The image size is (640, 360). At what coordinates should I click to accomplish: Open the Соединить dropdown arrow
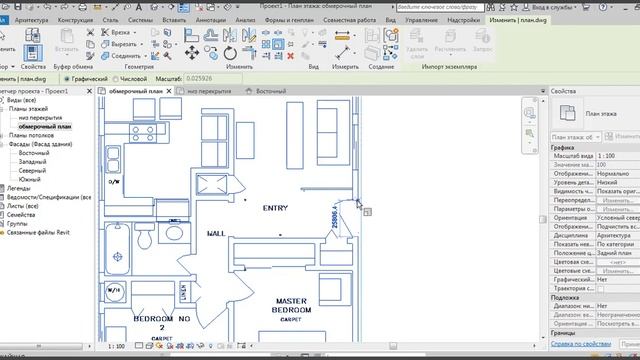pos(146,56)
